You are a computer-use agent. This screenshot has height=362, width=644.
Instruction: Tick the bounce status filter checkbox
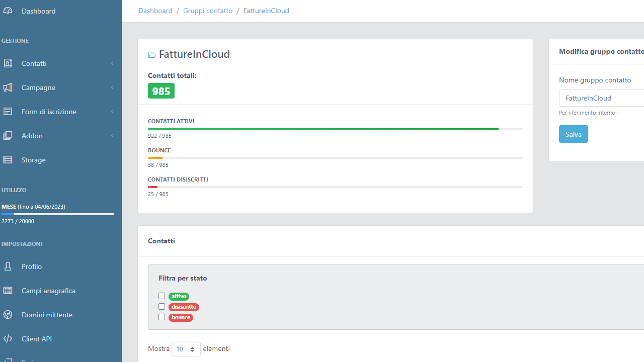coord(162,317)
